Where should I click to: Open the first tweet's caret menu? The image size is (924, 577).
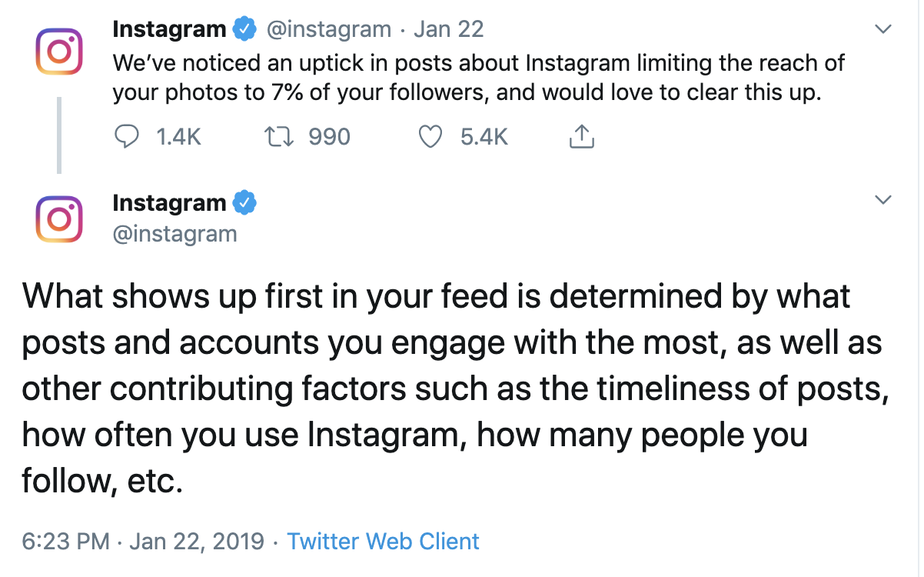tap(883, 29)
